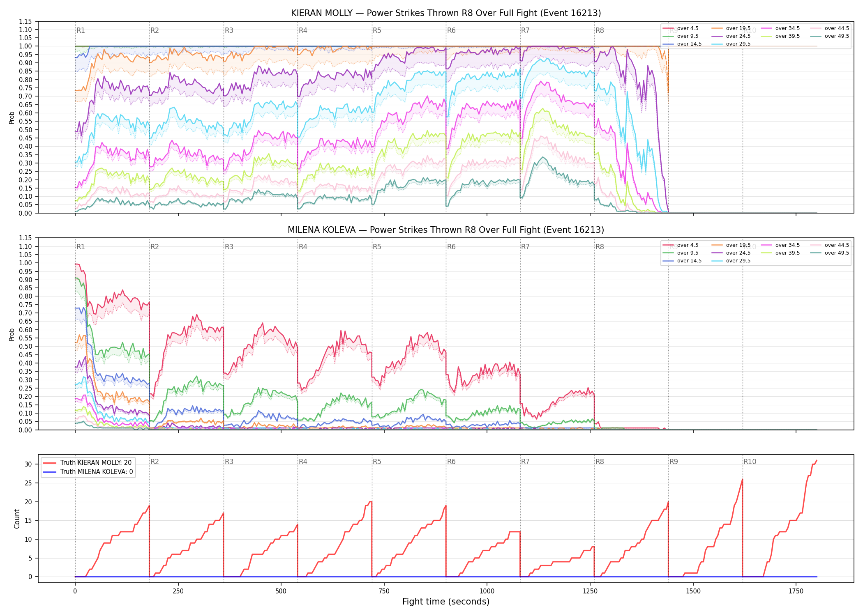This screenshot has width=863, height=616.
Task: Click the 'Count' y-axis label
Action: point(17,519)
